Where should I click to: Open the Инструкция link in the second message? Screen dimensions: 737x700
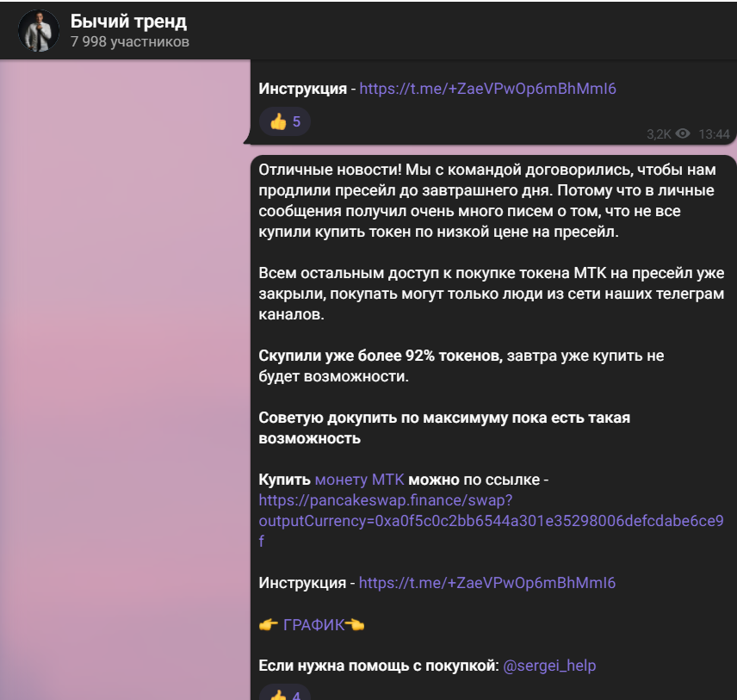(487, 583)
